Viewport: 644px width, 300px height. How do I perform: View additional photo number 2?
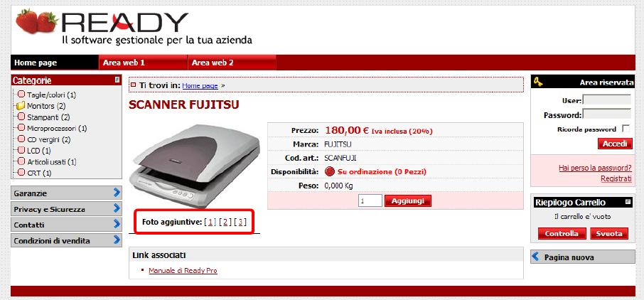tap(225, 223)
